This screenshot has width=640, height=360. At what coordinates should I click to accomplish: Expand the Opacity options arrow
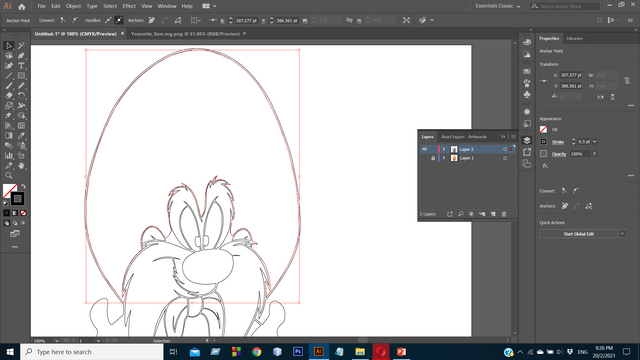pyautogui.click(x=595, y=154)
